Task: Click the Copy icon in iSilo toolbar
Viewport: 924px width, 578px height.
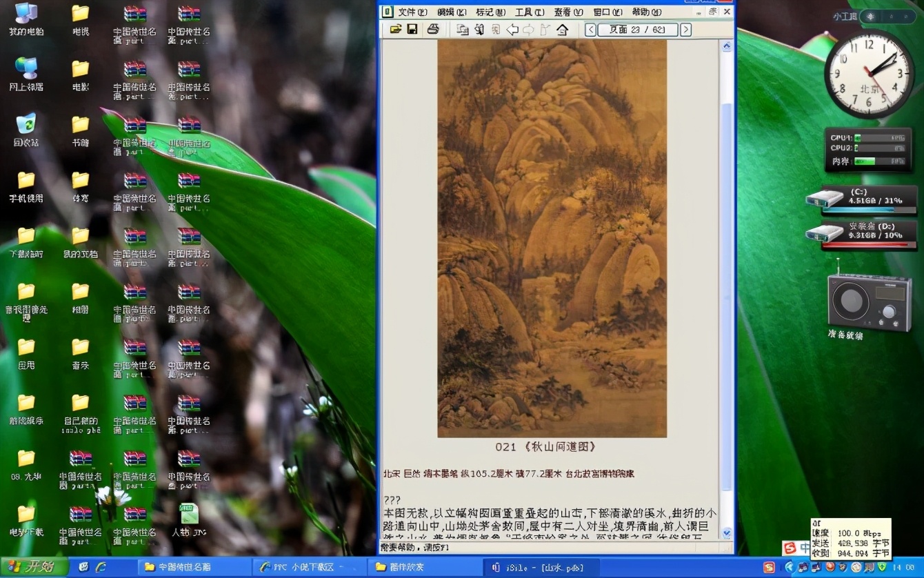Action: [x=462, y=29]
